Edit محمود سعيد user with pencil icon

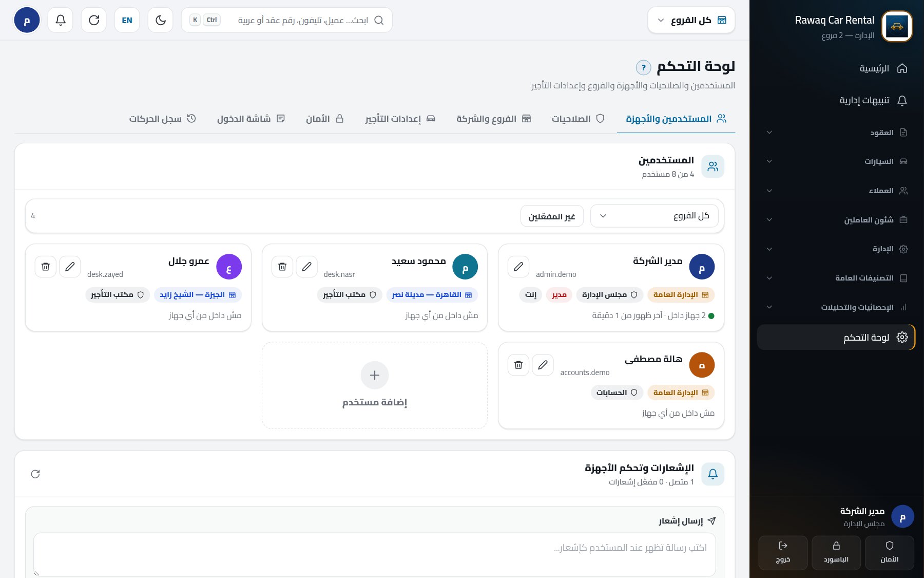[x=306, y=267]
